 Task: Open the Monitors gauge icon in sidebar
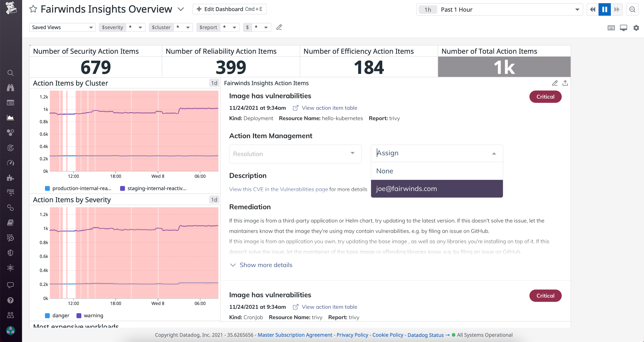point(11,163)
